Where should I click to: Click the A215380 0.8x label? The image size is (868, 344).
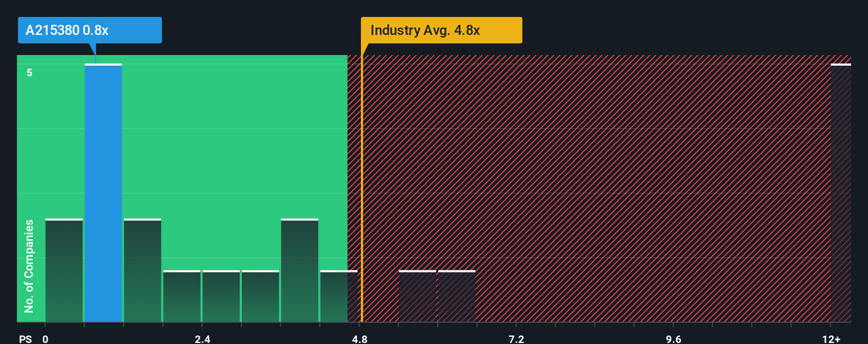90,30
